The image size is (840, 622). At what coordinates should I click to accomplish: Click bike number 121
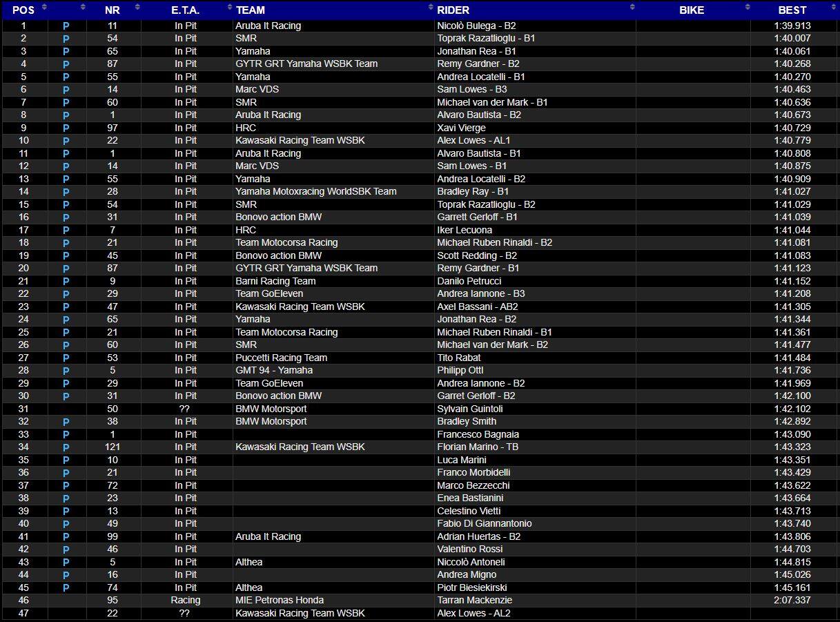(112, 447)
